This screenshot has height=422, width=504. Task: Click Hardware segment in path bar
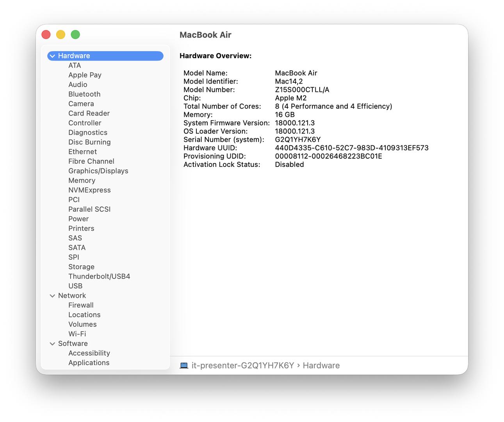[321, 366]
